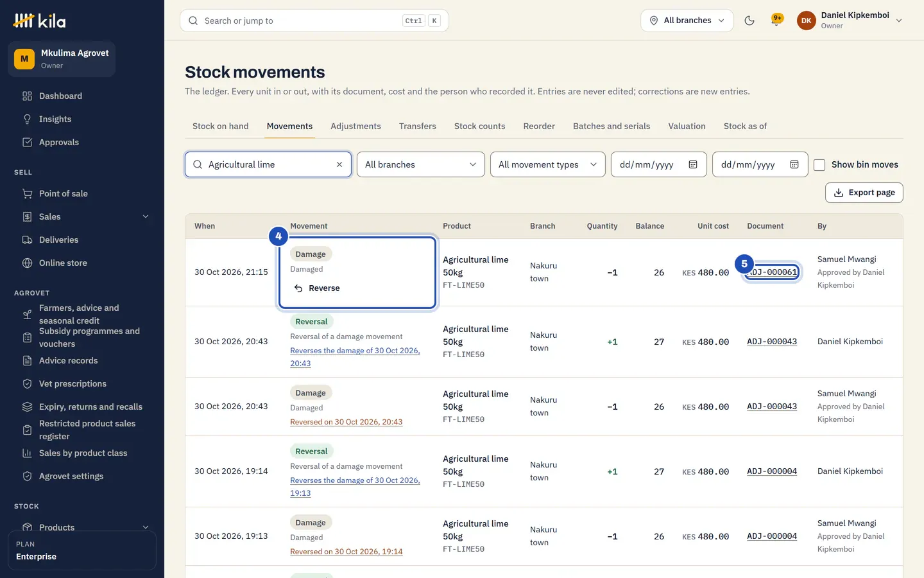Click the Kila logo

(x=39, y=21)
